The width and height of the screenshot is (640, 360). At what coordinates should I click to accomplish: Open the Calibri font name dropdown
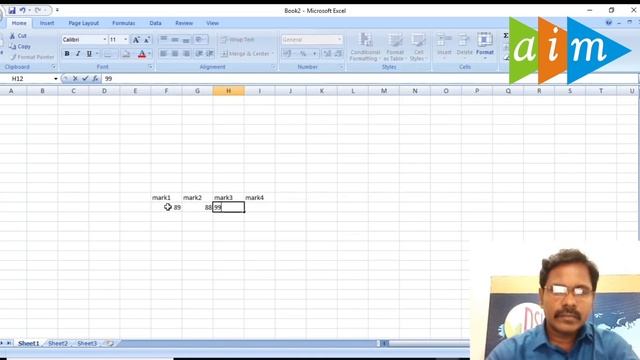pos(105,40)
